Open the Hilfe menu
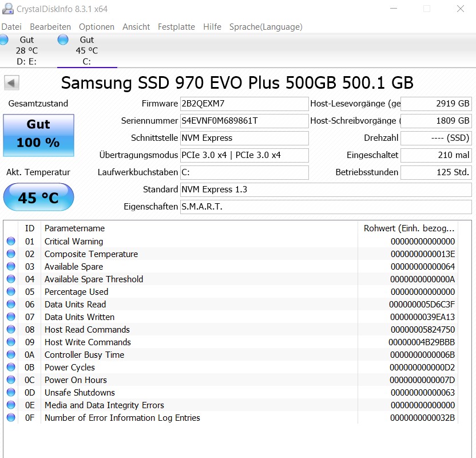 click(x=212, y=27)
